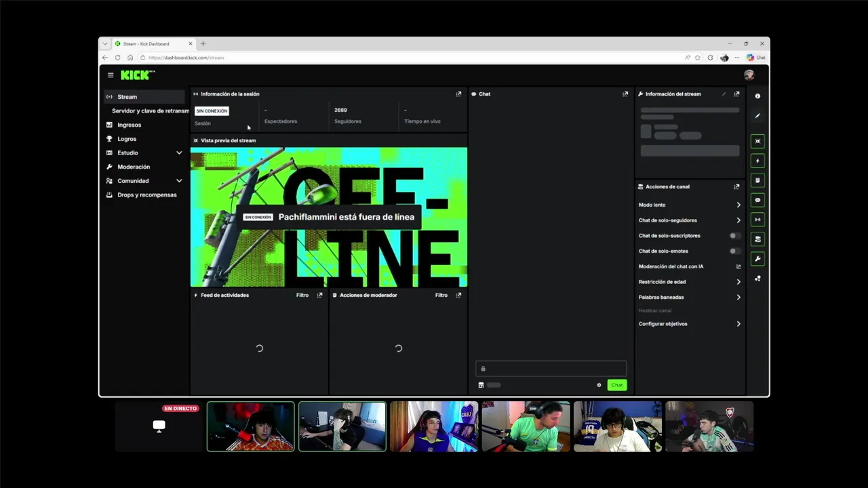Open Chat de solo-seguidores options arrow
This screenshot has width=868, height=488.
tap(738, 220)
